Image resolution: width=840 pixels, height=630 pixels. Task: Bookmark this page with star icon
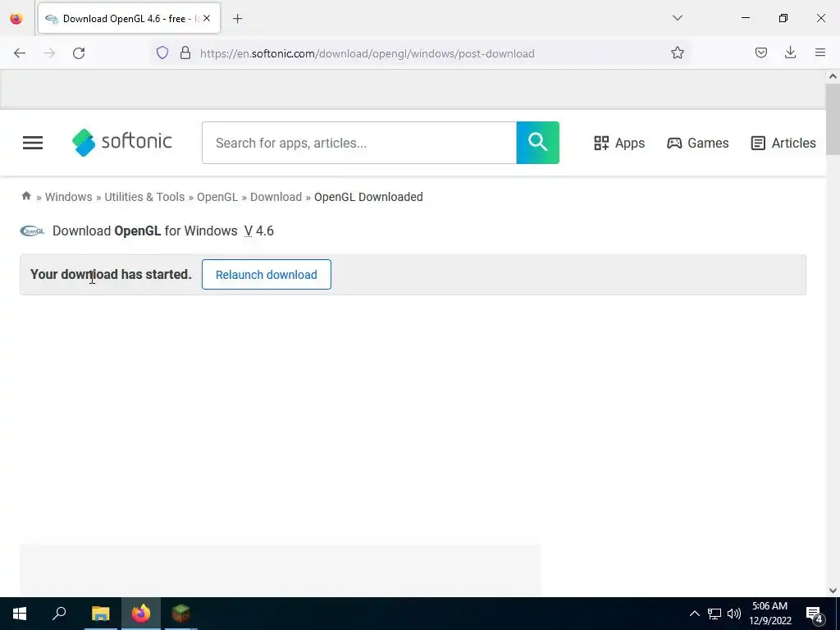click(677, 53)
